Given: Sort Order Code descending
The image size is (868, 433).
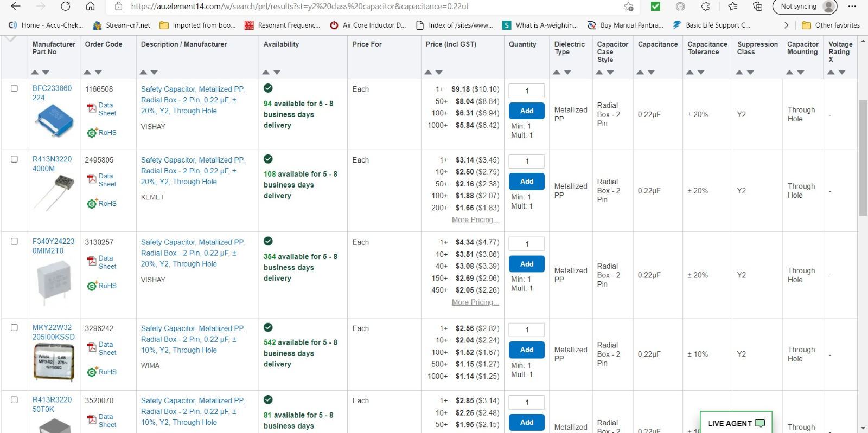Looking at the screenshot, I should coord(98,72).
